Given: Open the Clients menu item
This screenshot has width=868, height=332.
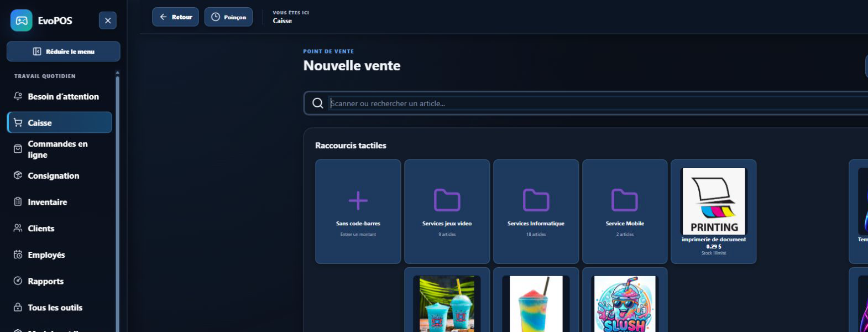Looking at the screenshot, I should point(60,229).
